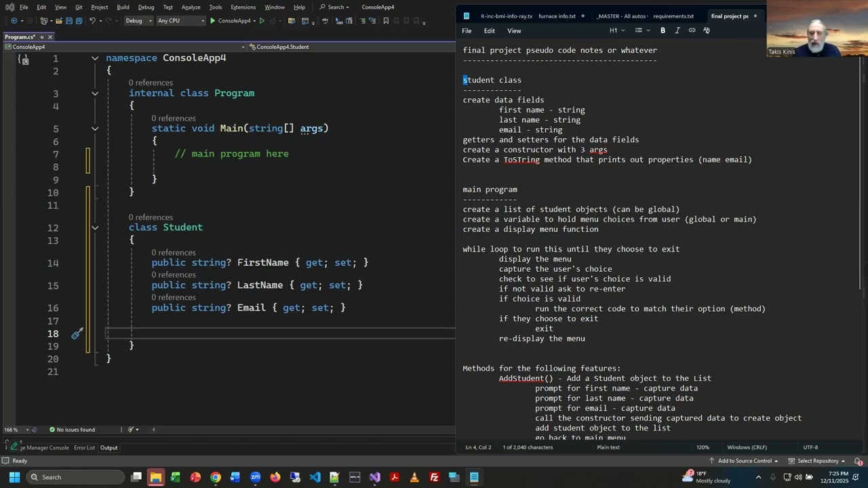
Task: Start without debugging (hollow play icon)
Action: [x=262, y=21]
